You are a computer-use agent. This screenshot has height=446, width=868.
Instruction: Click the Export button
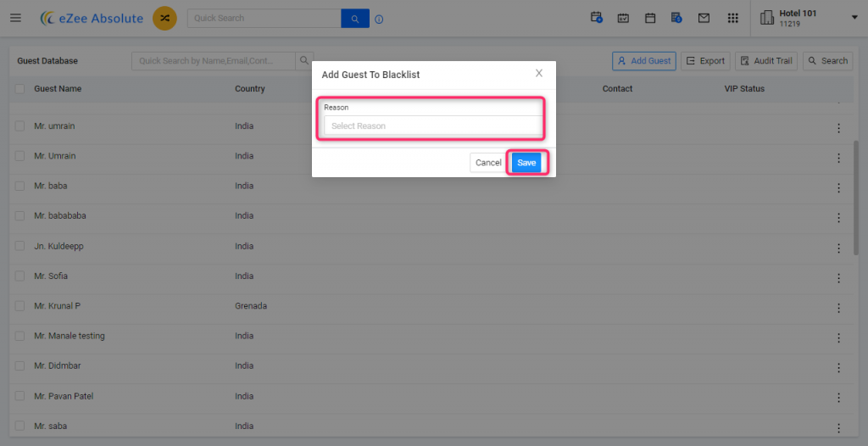(x=705, y=61)
